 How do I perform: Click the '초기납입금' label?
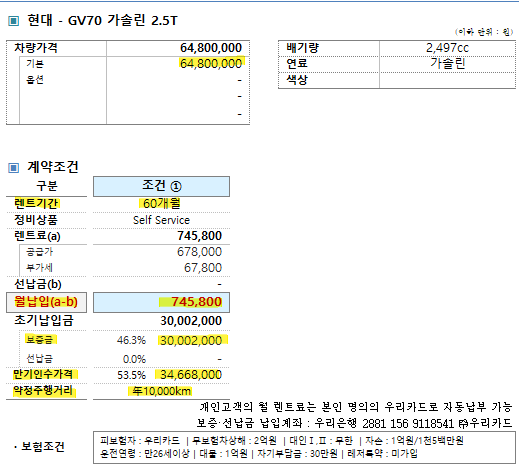coord(44,320)
